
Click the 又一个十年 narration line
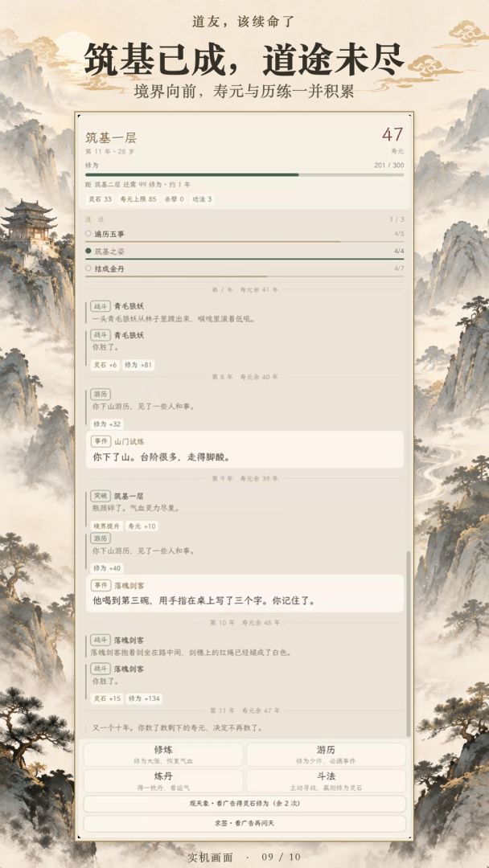(177, 727)
